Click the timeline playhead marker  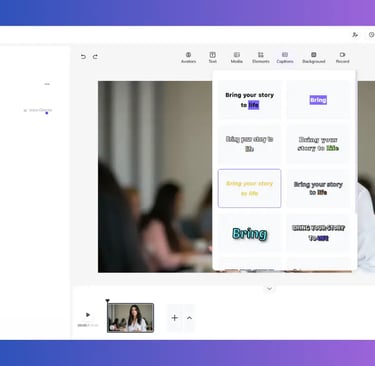pyautogui.click(x=107, y=301)
